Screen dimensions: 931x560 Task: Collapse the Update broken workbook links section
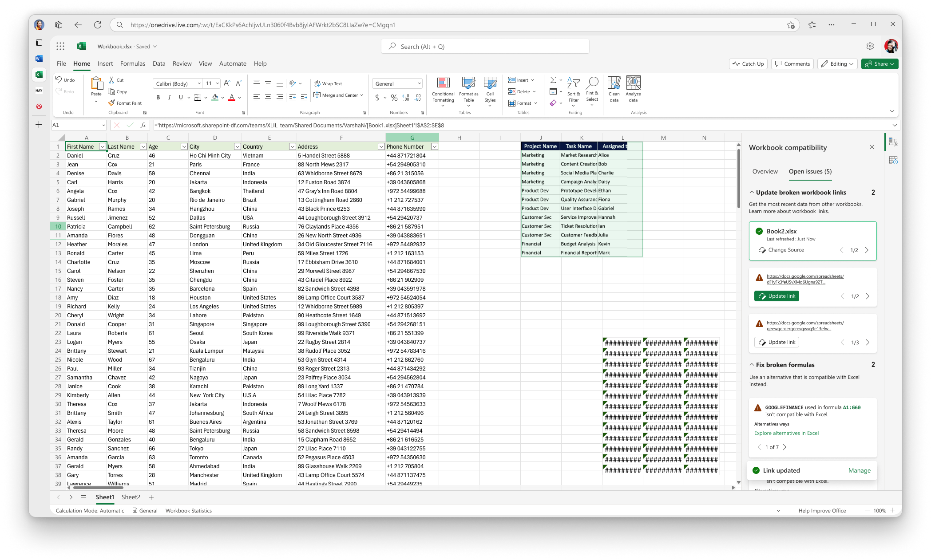(752, 193)
